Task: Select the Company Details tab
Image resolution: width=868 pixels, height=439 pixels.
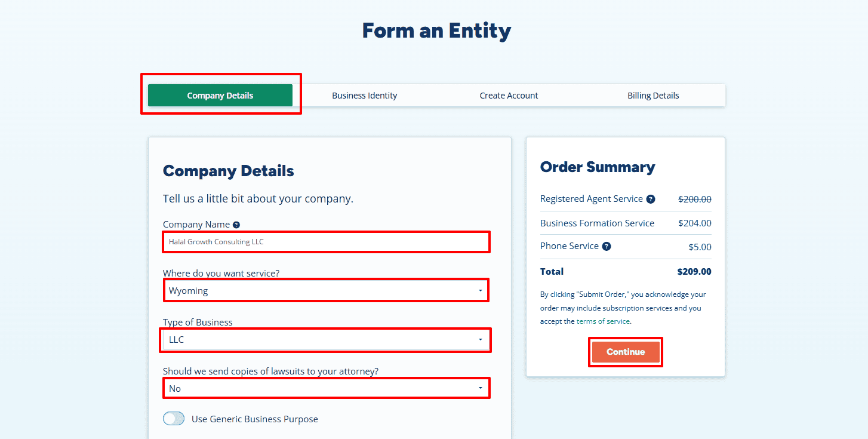Action: 220,96
